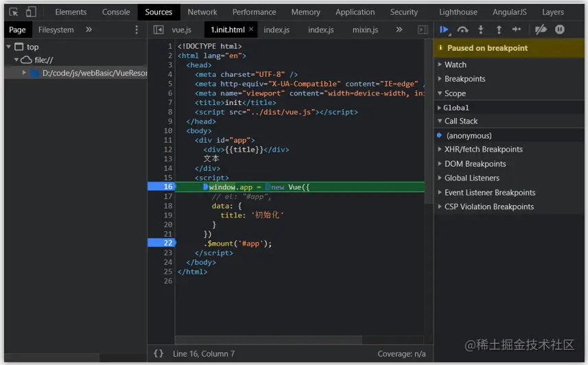Screen dimensions: 588x365
Task: Switch to the Network panel
Action: click(202, 12)
